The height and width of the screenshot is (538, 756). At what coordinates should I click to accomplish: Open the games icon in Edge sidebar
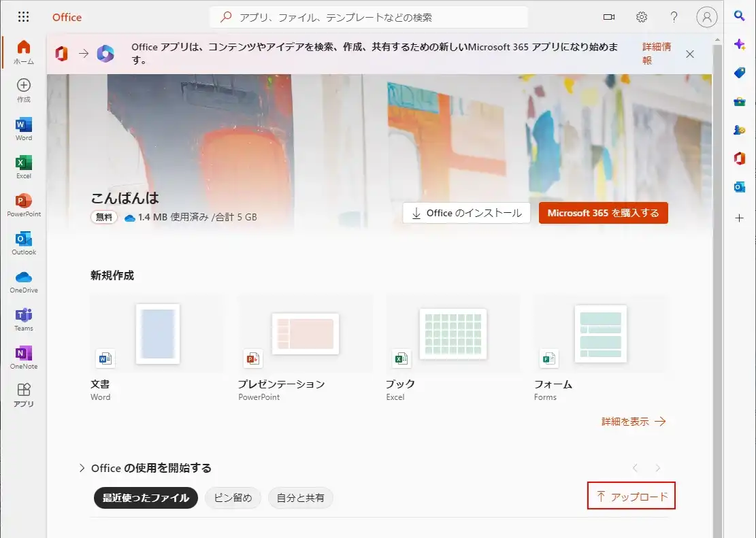click(739, 130)
